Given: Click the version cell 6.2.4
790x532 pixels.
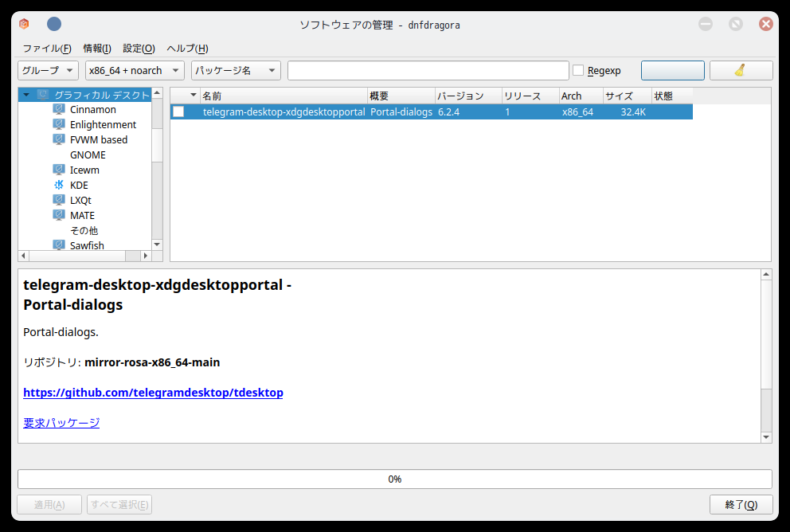Looking at the screenshot, I should coord(448,111).
